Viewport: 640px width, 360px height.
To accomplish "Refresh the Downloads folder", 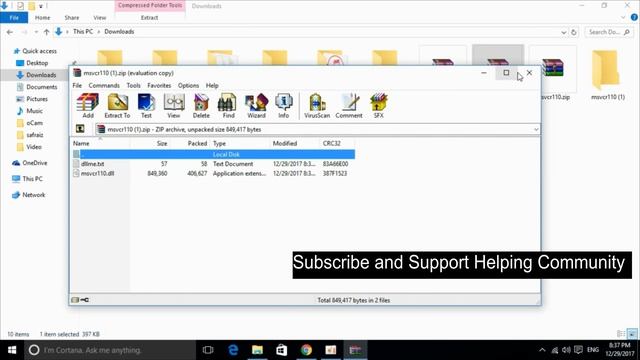I will click(574, 32).
